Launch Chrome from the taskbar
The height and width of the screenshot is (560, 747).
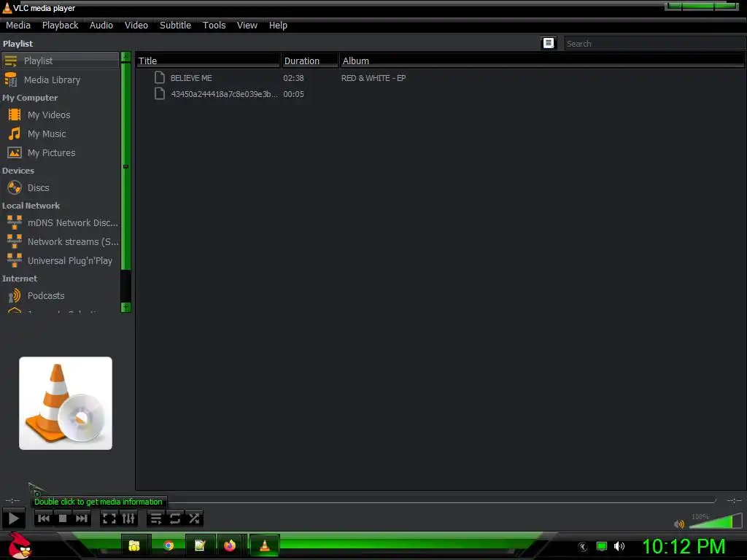point(169,545)
